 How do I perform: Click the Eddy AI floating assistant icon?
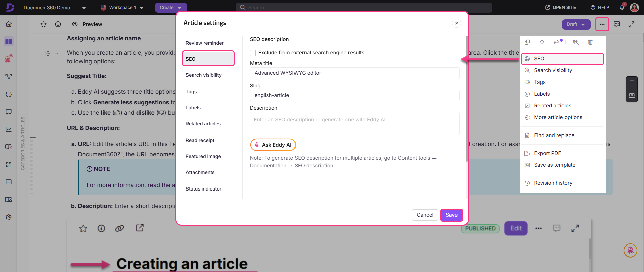tap(630, 250)
